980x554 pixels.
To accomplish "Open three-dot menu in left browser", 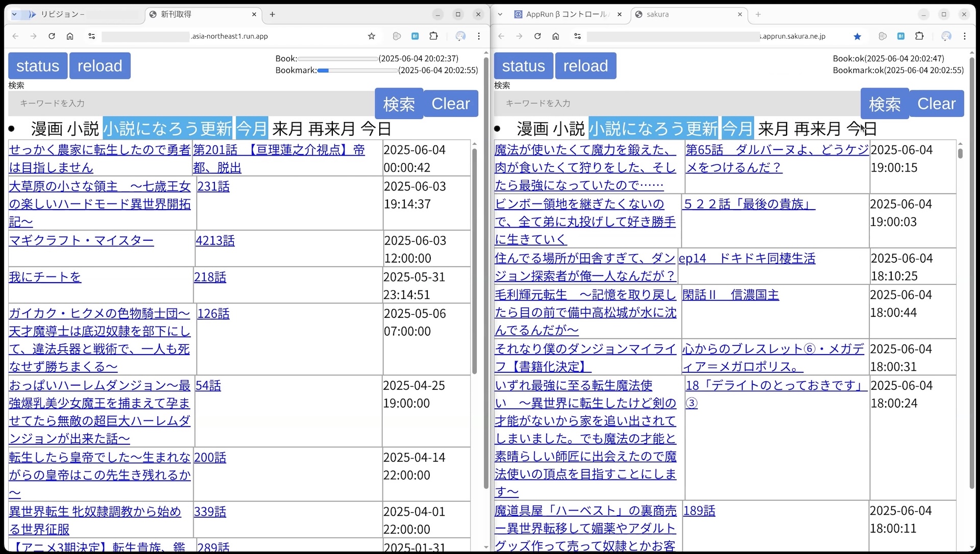I will point(479,36).
